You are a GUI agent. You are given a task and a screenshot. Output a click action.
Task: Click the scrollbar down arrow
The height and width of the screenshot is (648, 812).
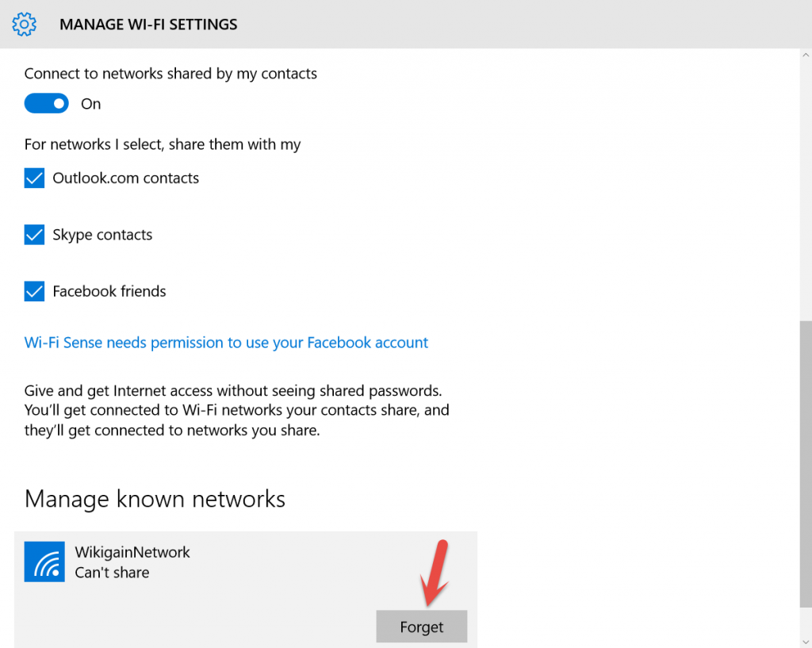[x=805, y=642]
